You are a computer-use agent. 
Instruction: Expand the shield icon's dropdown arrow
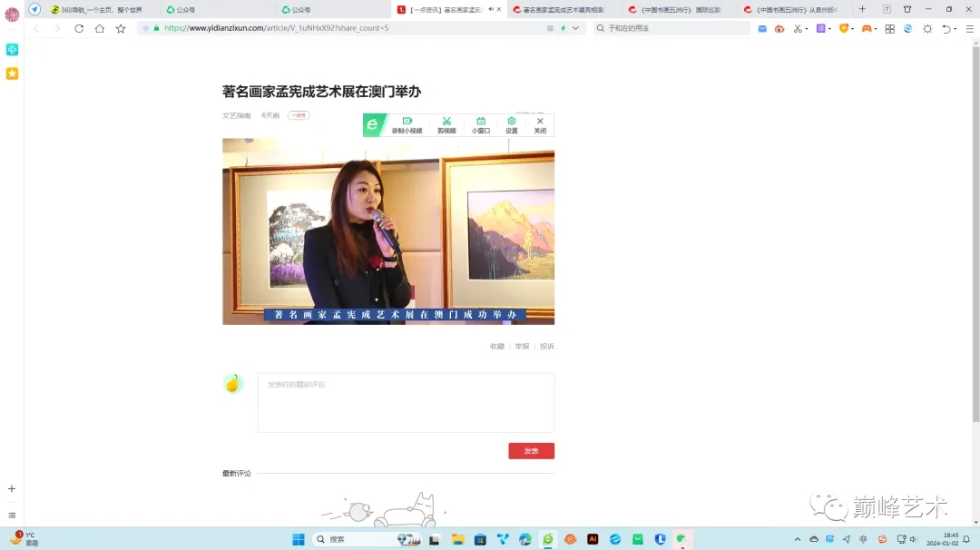[851, 28]
